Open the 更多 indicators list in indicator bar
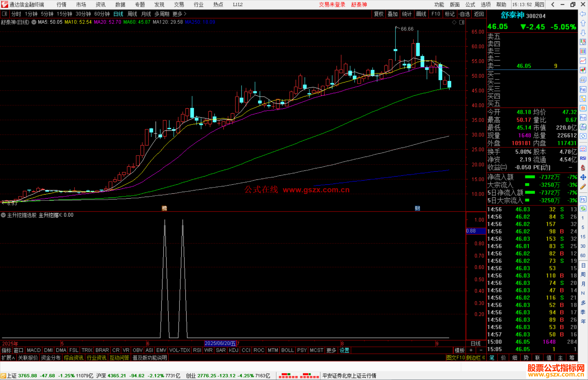This screenshot has width=588, height=380. pos(331,350)
